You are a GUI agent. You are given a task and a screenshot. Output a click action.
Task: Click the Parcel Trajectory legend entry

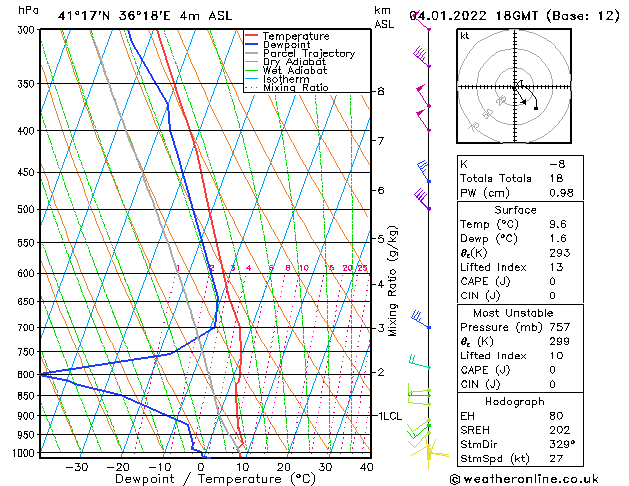pos(300,53)
